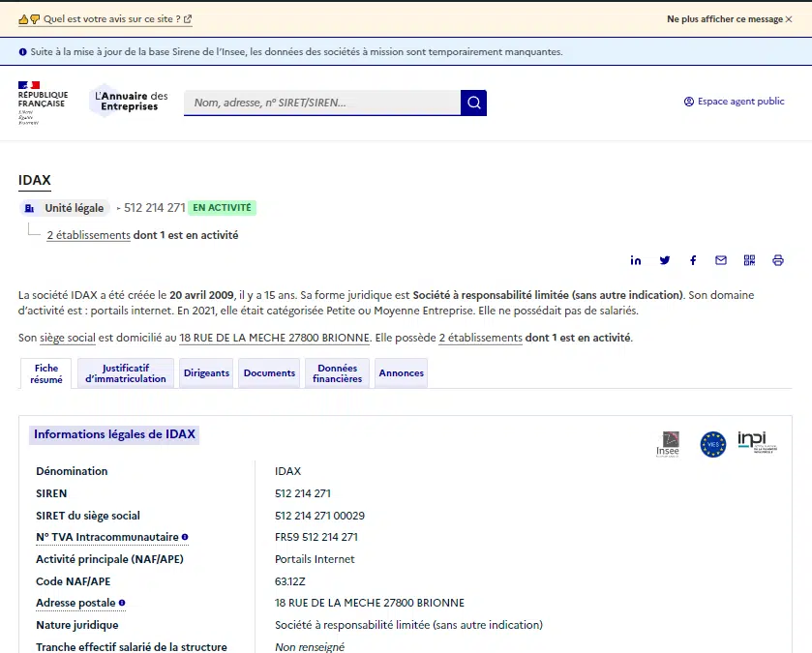812x653 pixels.
Task: Share the page on LinkedIn
Action: coord(636,260)
